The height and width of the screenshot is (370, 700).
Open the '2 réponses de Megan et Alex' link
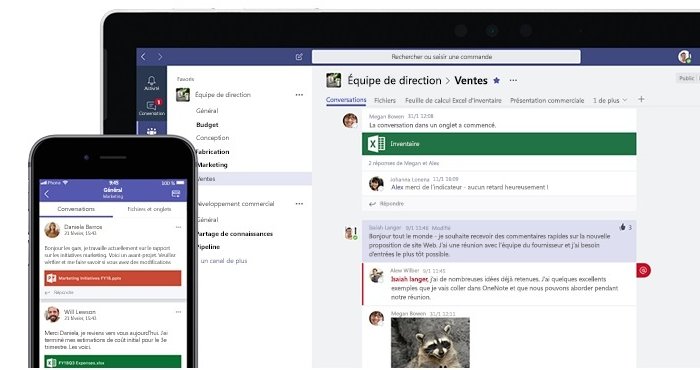click(404, 163)
